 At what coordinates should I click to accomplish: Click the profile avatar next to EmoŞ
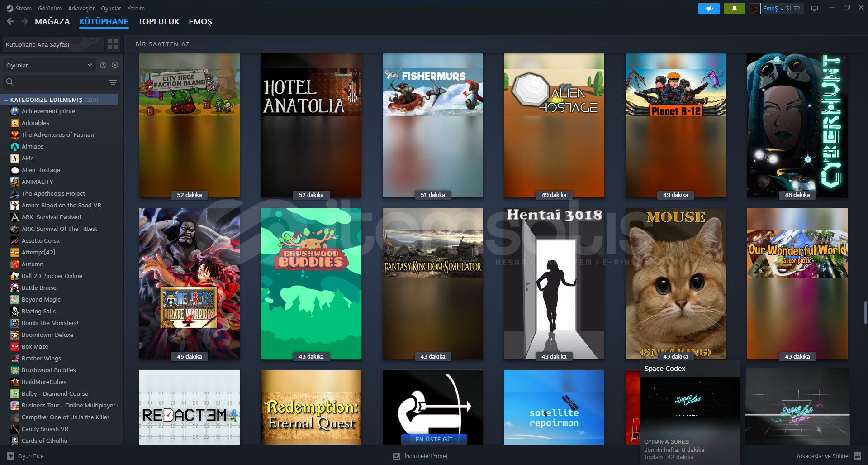point(755,9)
